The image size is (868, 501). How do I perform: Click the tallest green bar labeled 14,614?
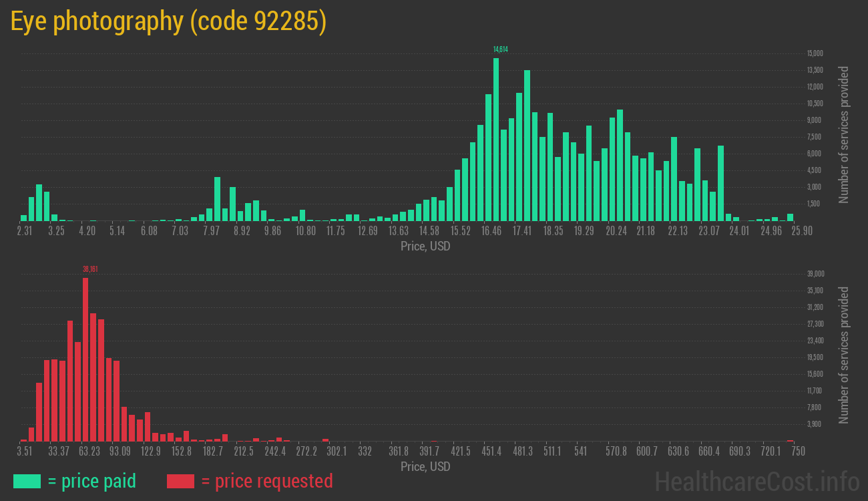click(496, 140)
